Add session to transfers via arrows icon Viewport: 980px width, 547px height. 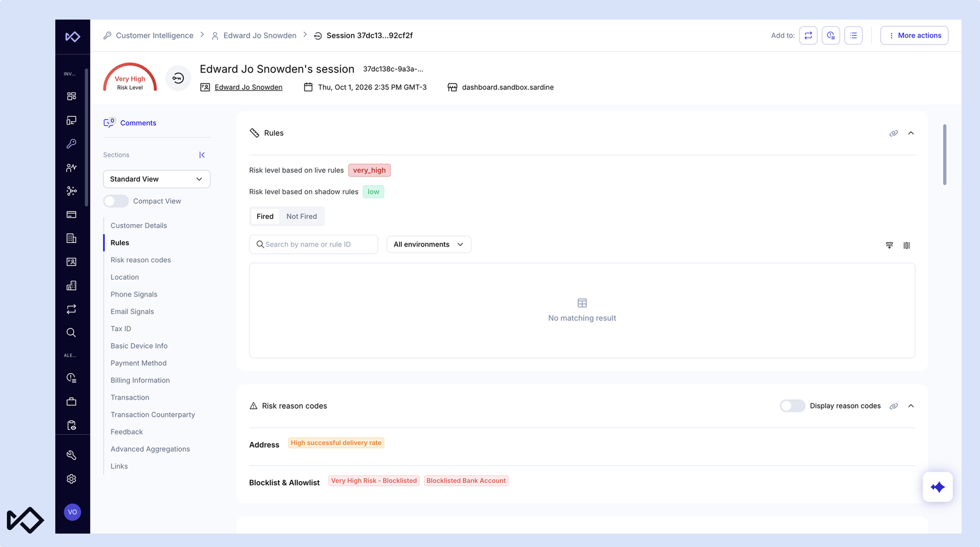pyautogui.click(x=808, y=35)
